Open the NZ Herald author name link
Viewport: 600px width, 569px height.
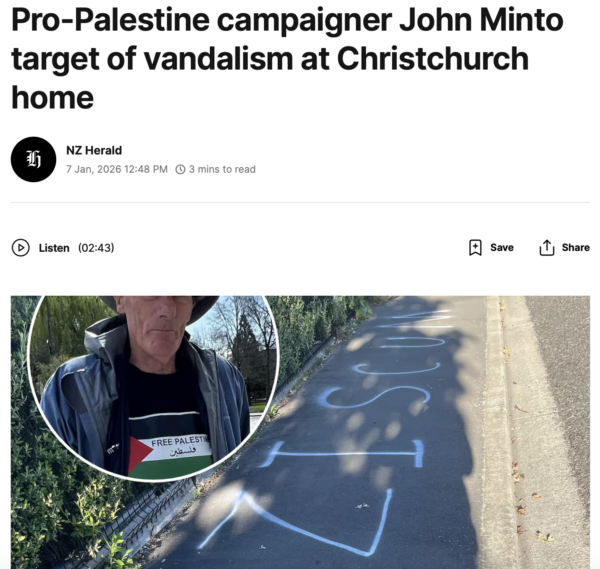pos(94,150)
